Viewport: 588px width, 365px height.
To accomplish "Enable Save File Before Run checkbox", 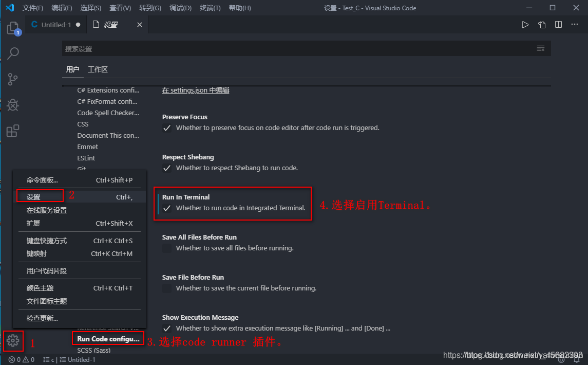I will point(167,288).
